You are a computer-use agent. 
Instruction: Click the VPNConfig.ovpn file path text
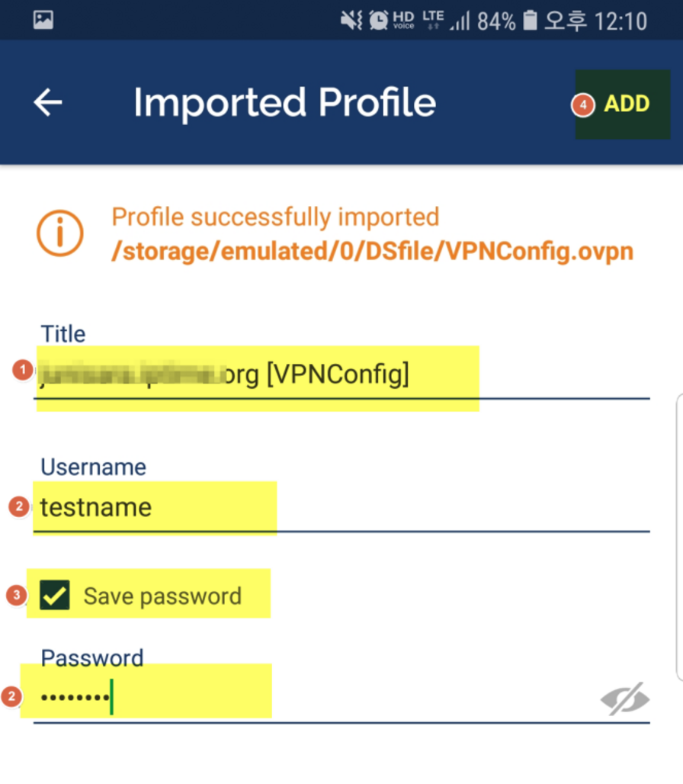(x=372, y=252)
